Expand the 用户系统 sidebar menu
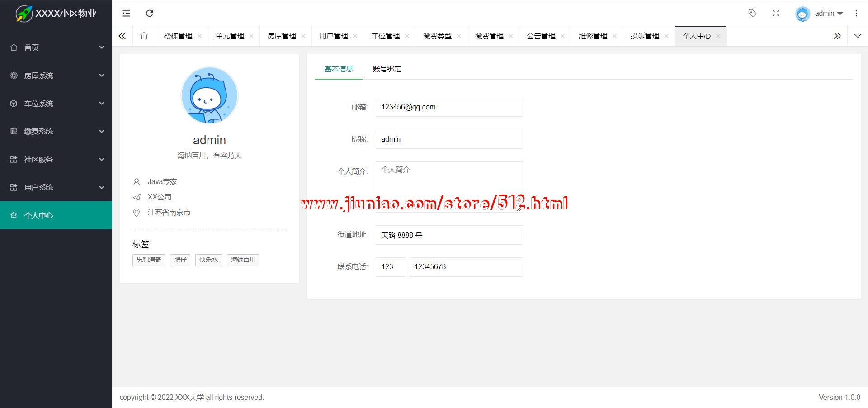This screenshot has height=408, width=868. (x=56, y=187)
